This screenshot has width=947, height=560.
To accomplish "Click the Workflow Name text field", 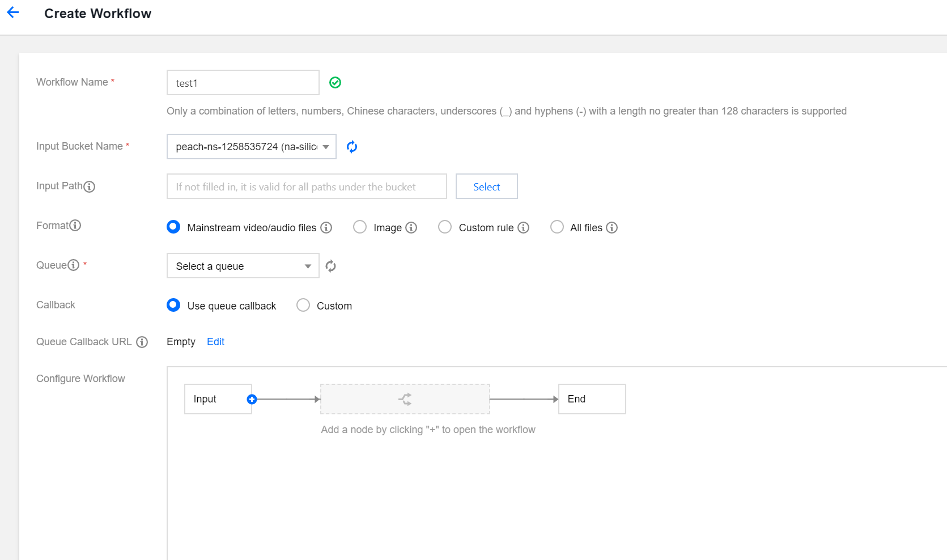I will click(x=243, y=83).
